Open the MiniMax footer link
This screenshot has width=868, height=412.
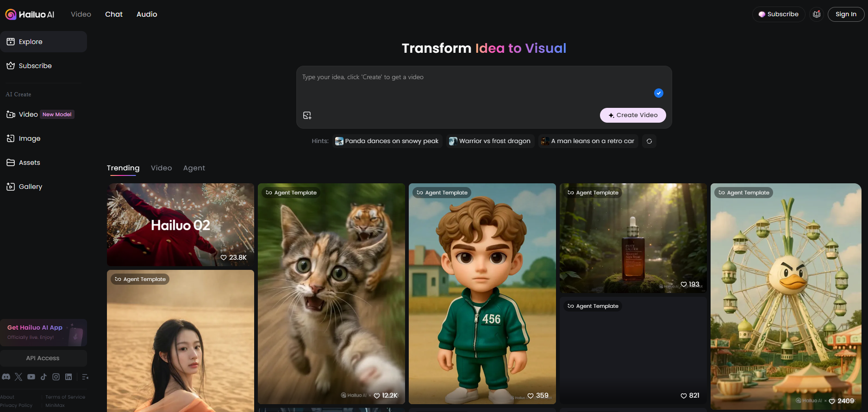55,405
